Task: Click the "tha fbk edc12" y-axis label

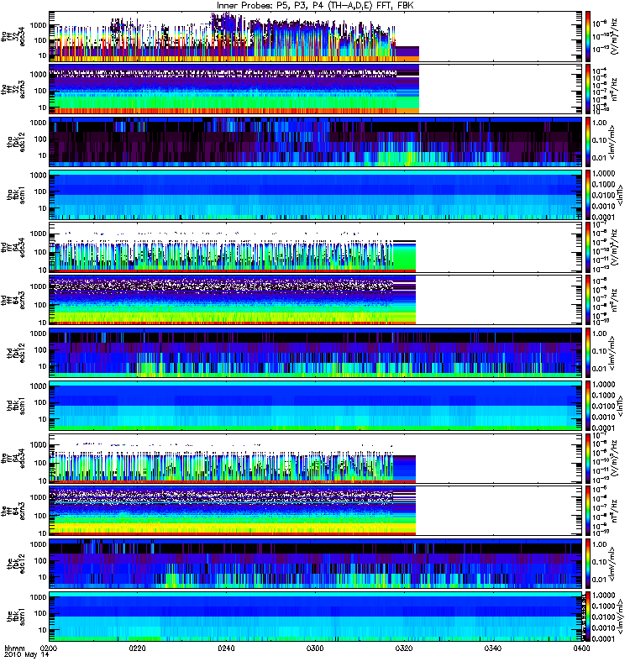Action: [x=16, y=142]
